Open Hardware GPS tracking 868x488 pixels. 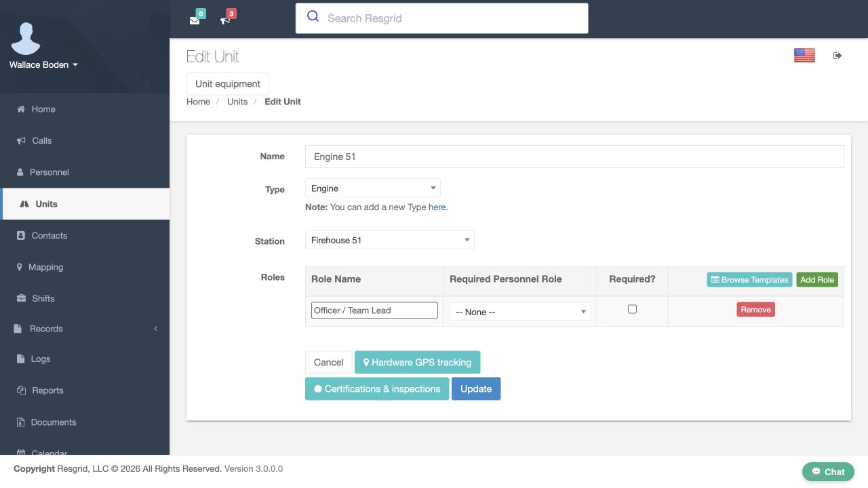[x=417, y=363]
